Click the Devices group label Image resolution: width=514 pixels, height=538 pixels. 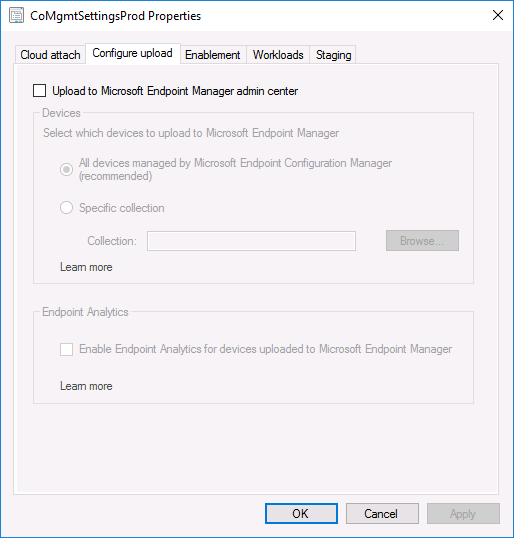[x=61, y=113]
